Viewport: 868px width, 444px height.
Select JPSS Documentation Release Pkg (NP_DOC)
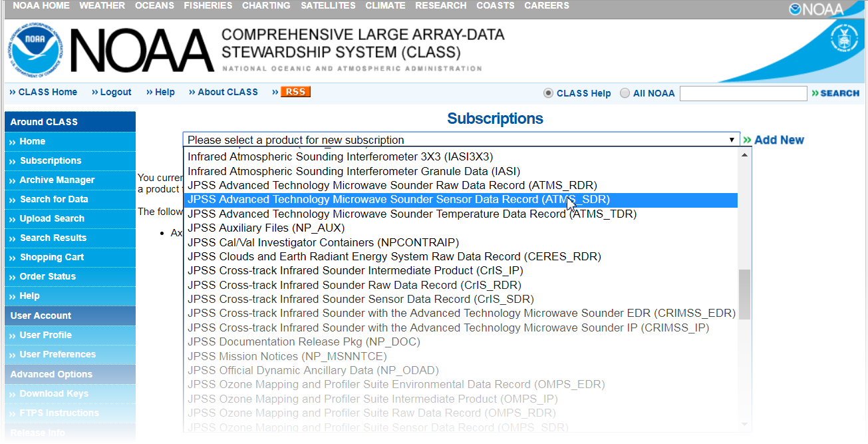tap(460, 341)
